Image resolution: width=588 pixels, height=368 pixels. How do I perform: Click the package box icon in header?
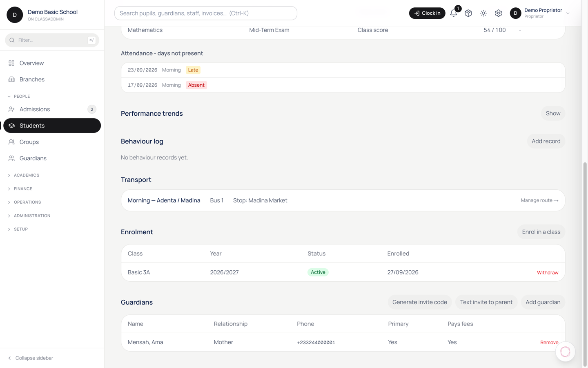(x=468, y=13)
